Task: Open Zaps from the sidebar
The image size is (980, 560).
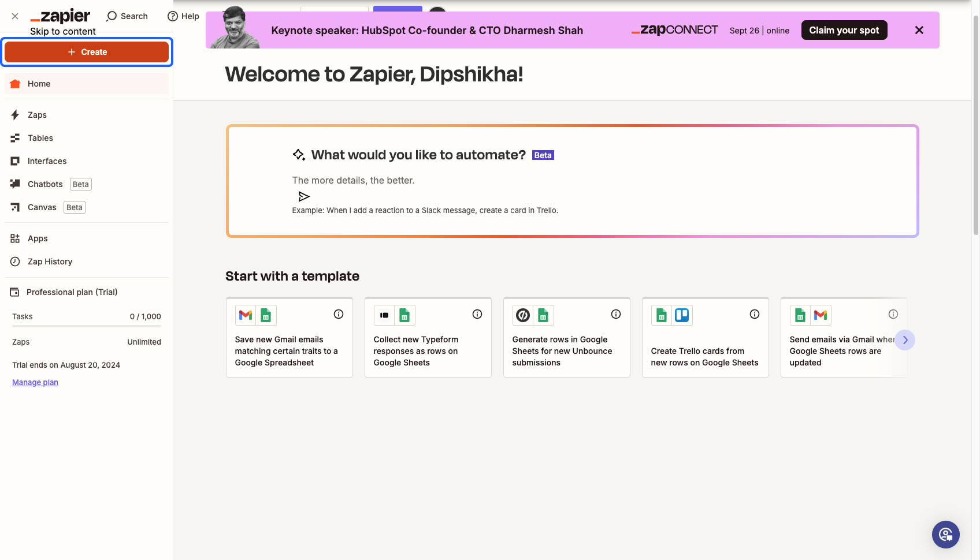Action: [87, 115]
